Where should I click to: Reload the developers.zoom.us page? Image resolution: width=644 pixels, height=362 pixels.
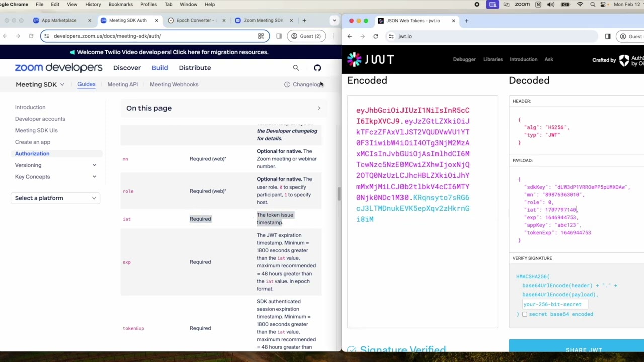[31, 36]
